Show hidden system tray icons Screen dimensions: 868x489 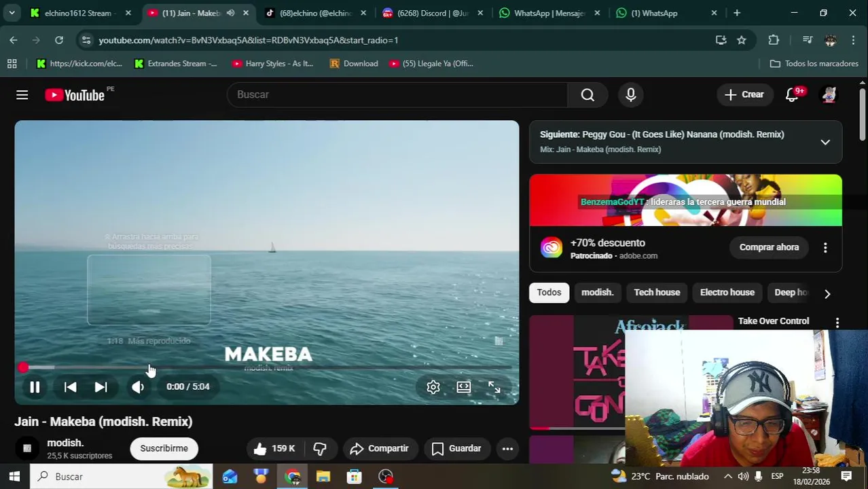tap(727, 477)
